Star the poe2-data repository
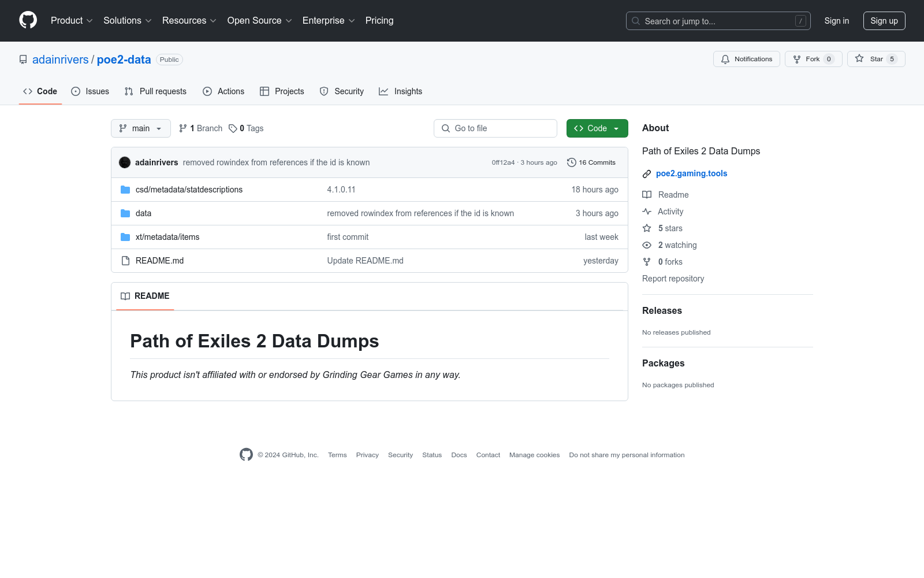This screenshot has width=924, height=578. click(x=876, y=59)
